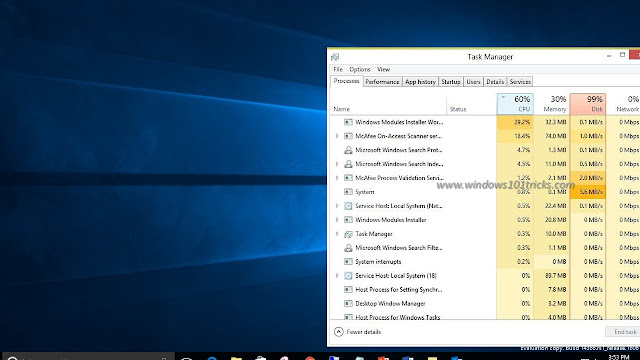Click the End task button
The height and width of the screenshot is (360, 640).
(624, 332)
